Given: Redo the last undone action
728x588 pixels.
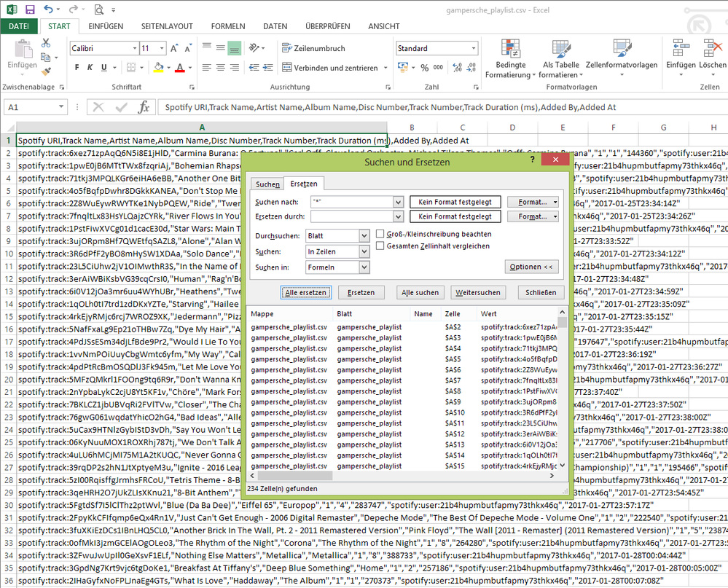Looking at the screenshot, I should 74,9.
